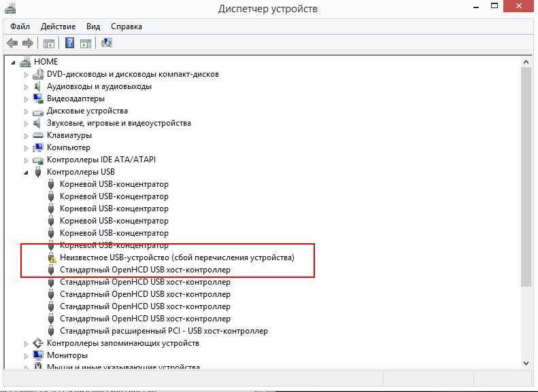Expand the Клавиатуры category
Viewport: 538px width, 392px height.
(26, 136)
